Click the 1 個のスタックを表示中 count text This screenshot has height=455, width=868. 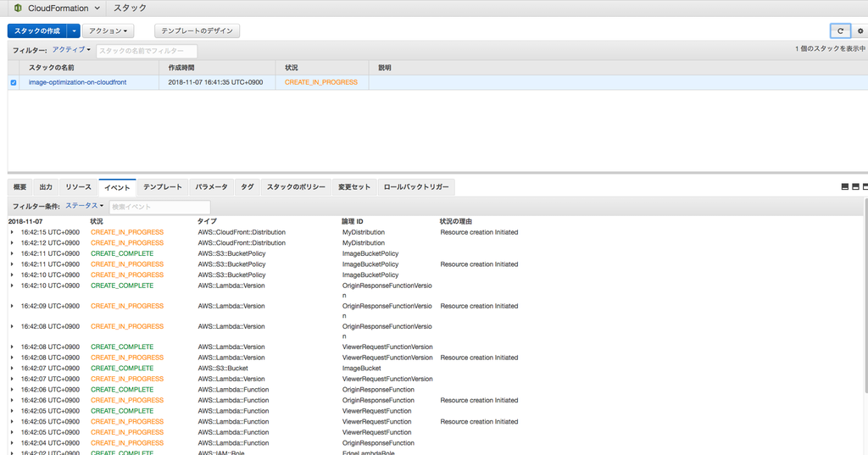click(831, 48)
